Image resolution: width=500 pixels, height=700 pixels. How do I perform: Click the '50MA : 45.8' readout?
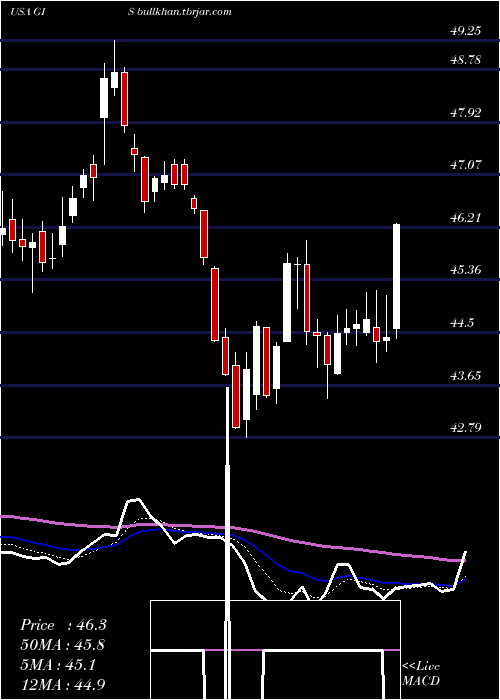pos(63,645)
